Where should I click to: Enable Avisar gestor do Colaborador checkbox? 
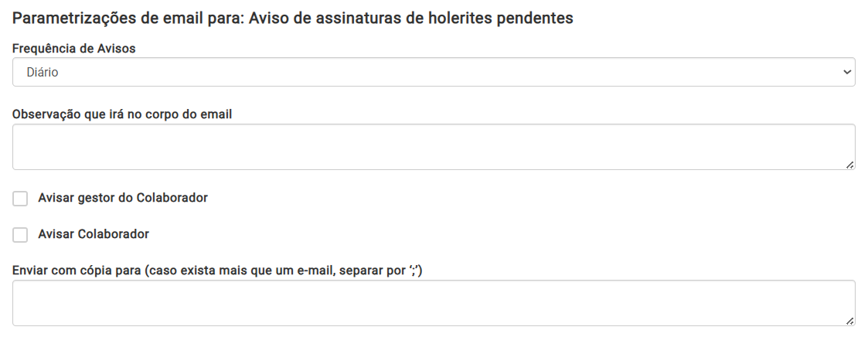(x=20, y=199)
